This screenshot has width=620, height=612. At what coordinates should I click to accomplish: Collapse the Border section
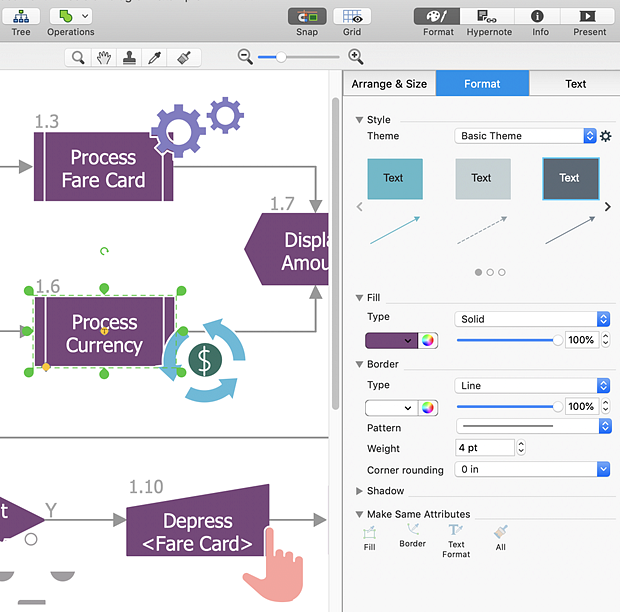359,364
